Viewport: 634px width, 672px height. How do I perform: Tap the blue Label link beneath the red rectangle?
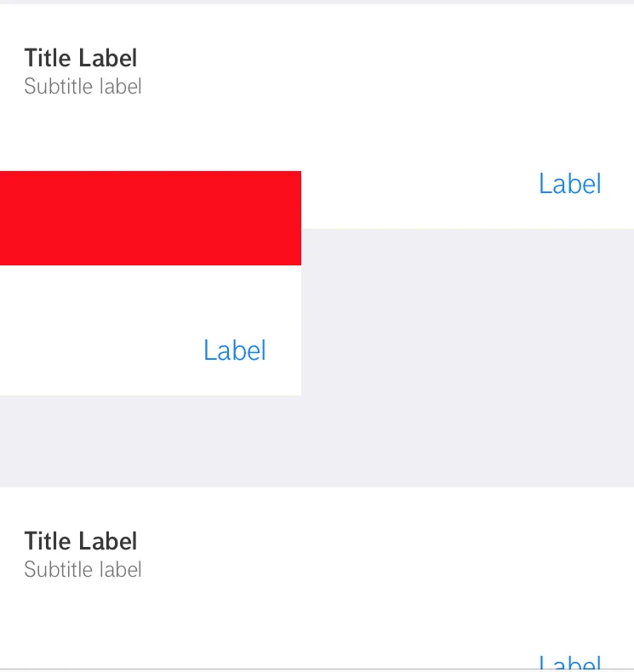tap(234, 350)
